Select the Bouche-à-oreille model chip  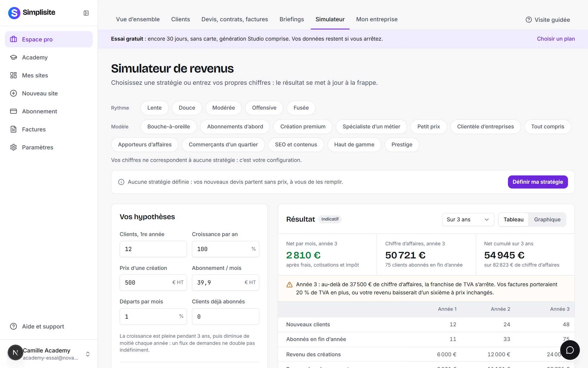169,126
